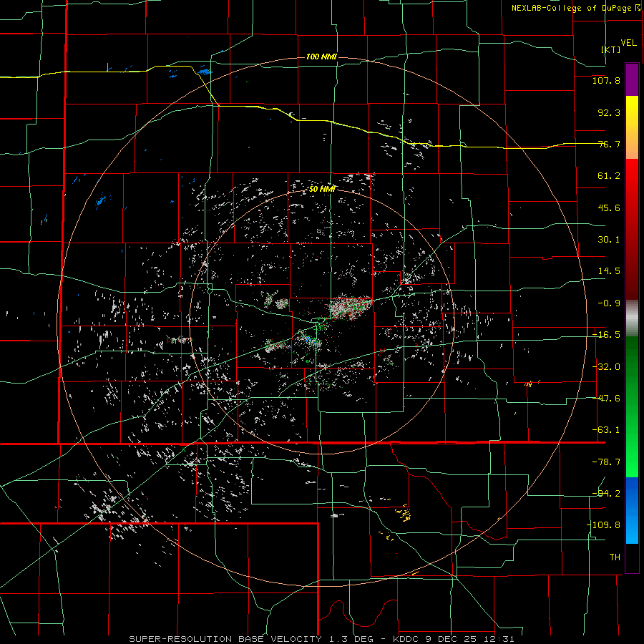Click the -78.7 velocity scale value

[606, 462]
